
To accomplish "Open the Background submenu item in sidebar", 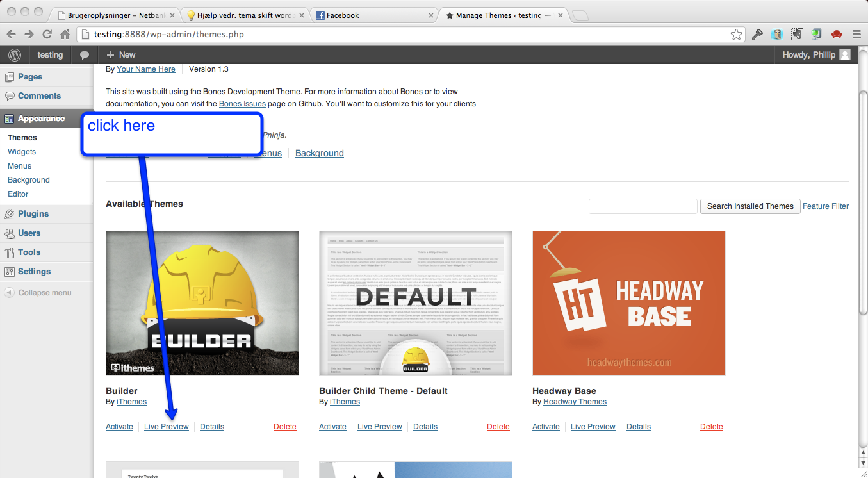I will (x=29, y=180).
